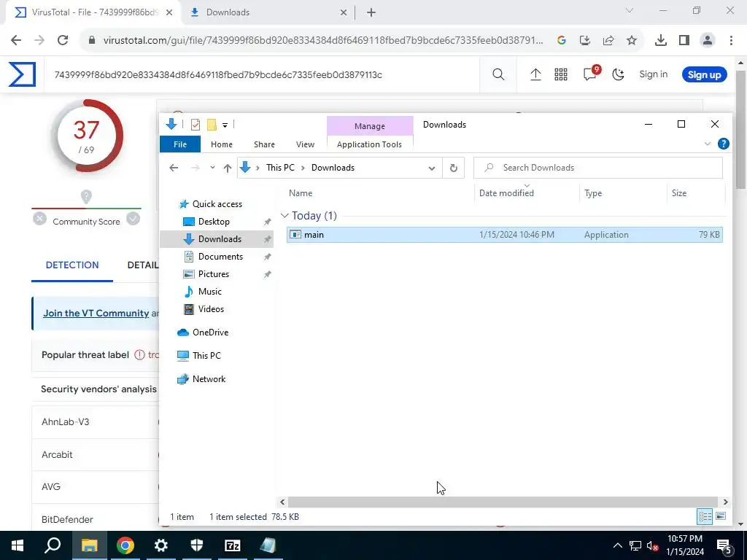Switch to details view layout

tap(705, 517)
